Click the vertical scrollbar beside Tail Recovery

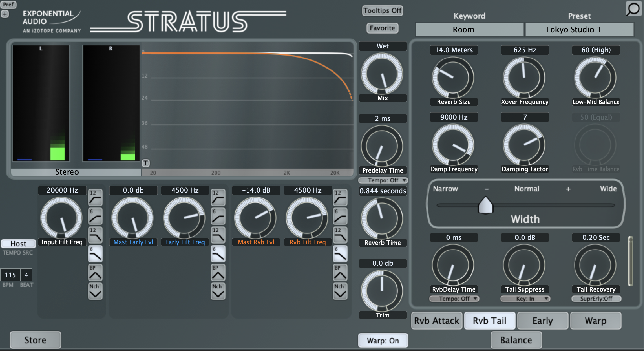pyautogui.click(x=630, y=261)
